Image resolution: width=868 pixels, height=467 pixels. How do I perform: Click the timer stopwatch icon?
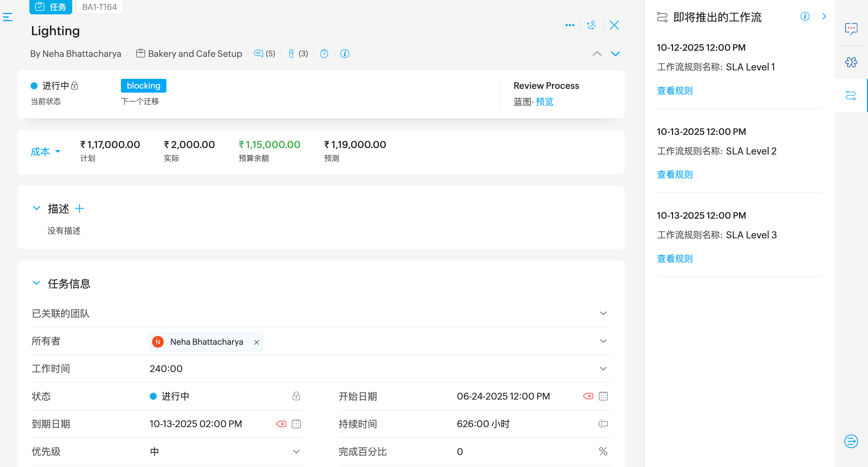click(x=324, y=54)
